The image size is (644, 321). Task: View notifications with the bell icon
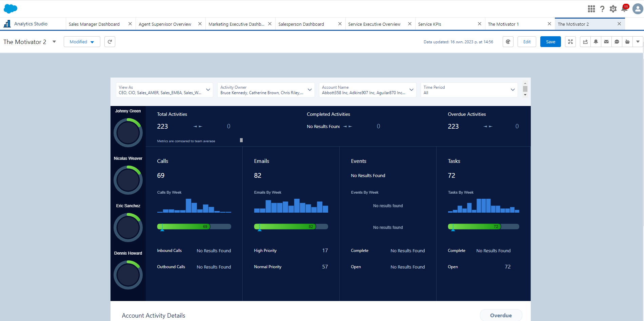pyautogui.click(x=624, y=9)
